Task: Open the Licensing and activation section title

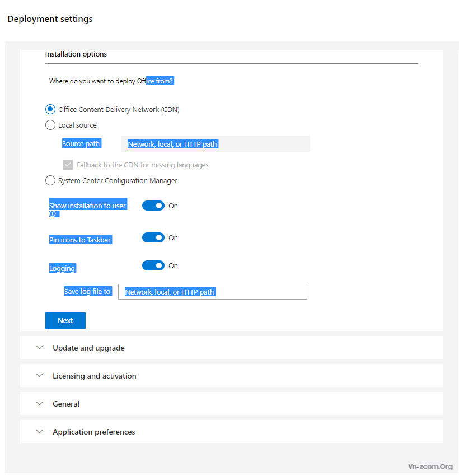Action: (x=94, y=376)
